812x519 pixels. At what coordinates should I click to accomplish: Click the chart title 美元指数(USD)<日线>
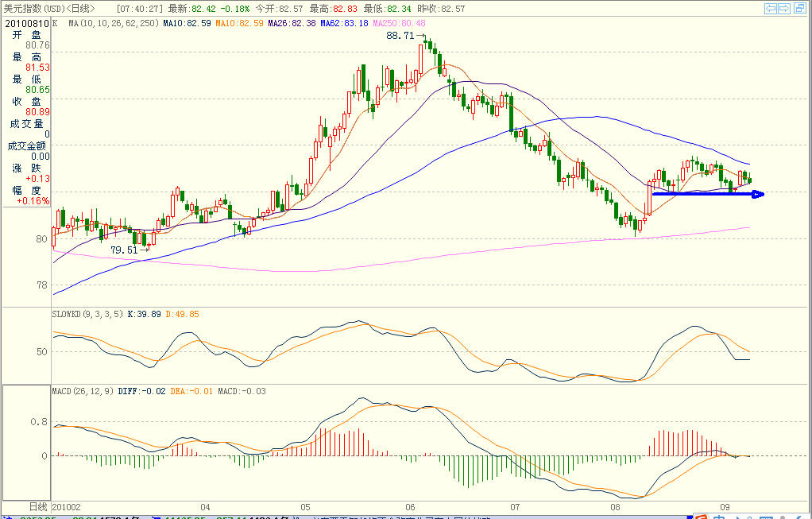(49, 9)
